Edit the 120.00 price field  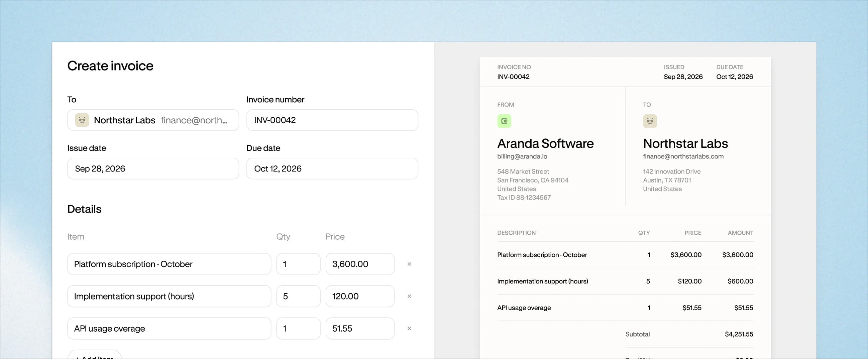pyautogui.click(x=360, y=296)
